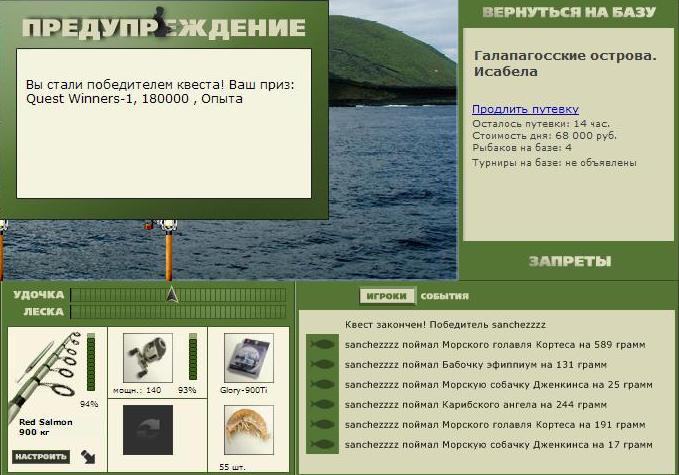Follow the Продлить путевку link
Viewport: 679px width, 475px height.
click(x=525, y=109)
